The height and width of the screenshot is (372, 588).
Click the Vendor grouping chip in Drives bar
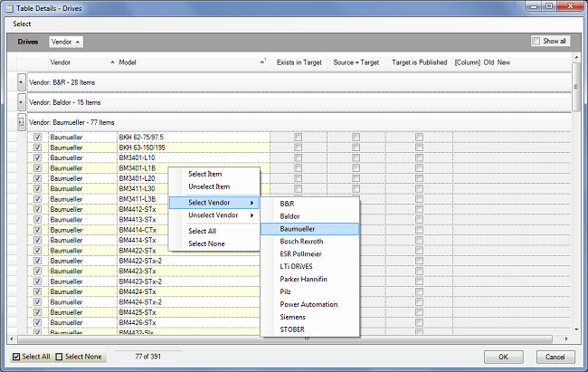[66, 42]
